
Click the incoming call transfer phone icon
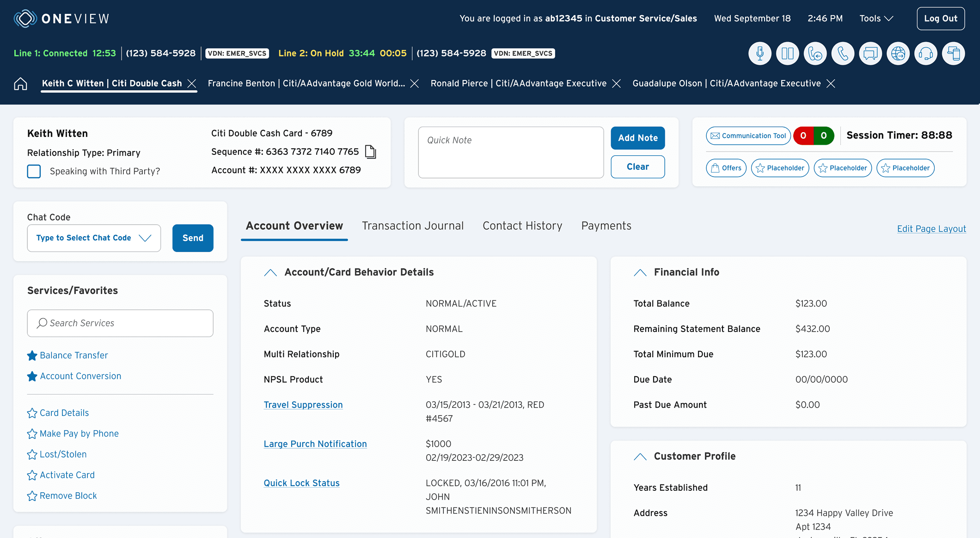point(815,54)
